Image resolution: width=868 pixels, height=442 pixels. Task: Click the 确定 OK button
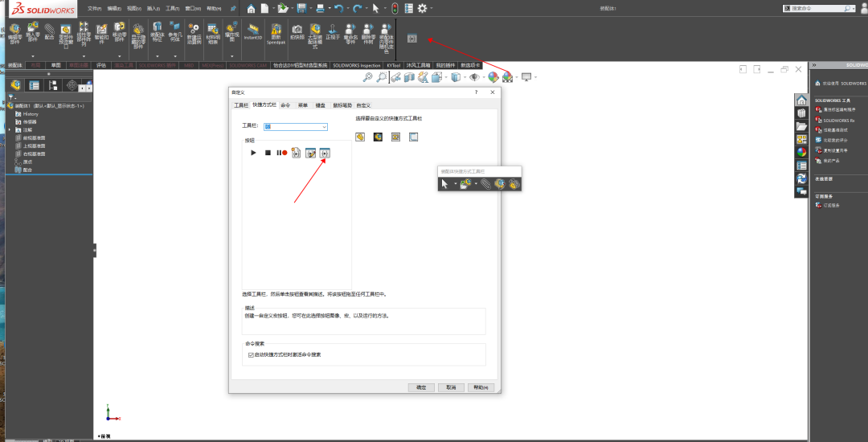[x=420, y=387]
